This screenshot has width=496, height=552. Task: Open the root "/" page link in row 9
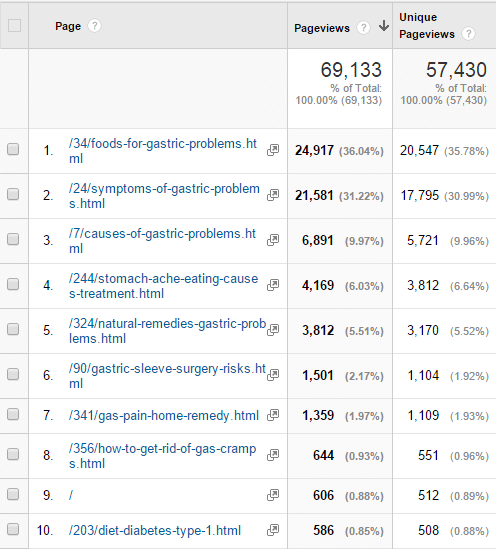(71, 495)
